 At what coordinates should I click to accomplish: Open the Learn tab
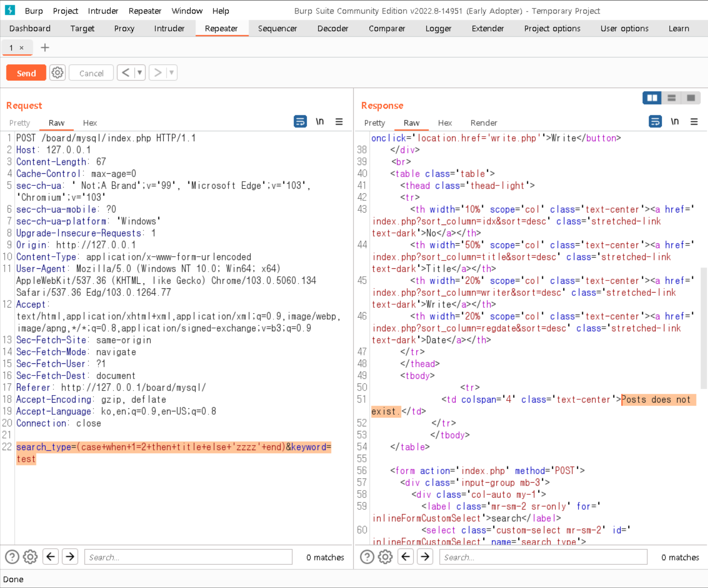click(x=679, y=28)
